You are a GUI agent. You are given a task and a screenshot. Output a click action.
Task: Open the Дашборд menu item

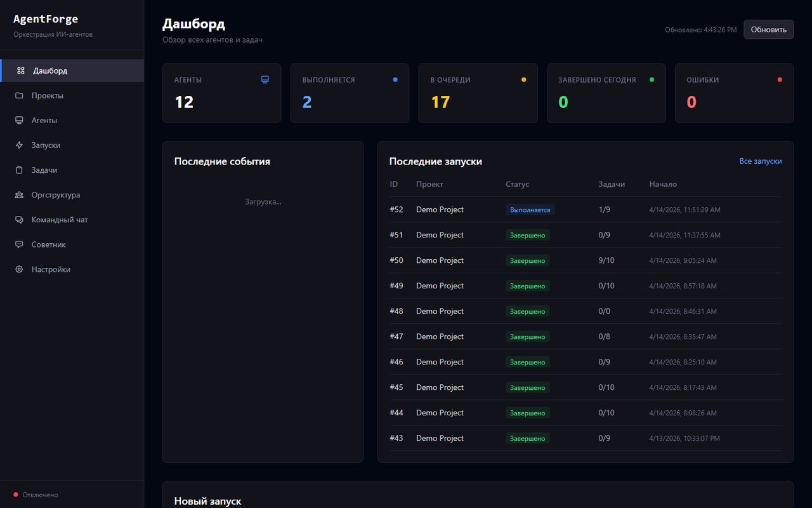[72, 70]
